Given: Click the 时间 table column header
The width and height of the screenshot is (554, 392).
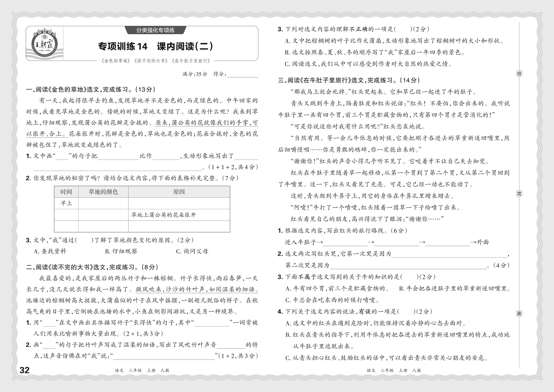Looking at the screenshot, I should coord(66,192).
